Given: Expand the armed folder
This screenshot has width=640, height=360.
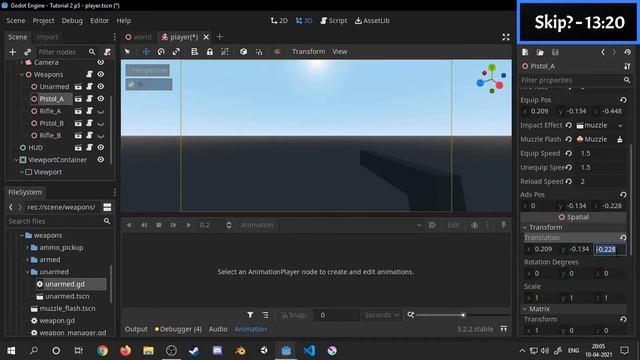Looking at the screenshot, I should (x=27, y=260).
